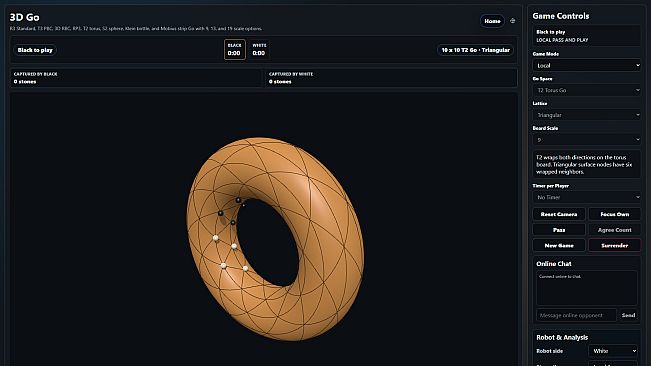Open the Lattice dropdown set to Triangular
Viewport: 651px width, 366px height.
[587, 115]
